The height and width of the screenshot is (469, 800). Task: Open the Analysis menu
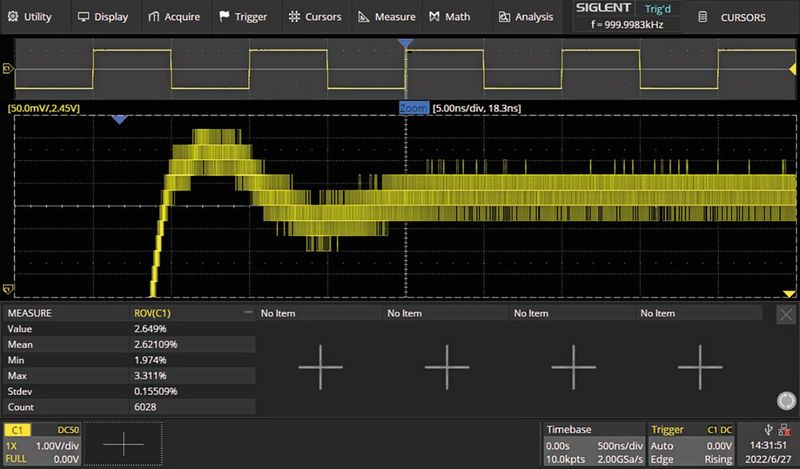coord(526,17)
